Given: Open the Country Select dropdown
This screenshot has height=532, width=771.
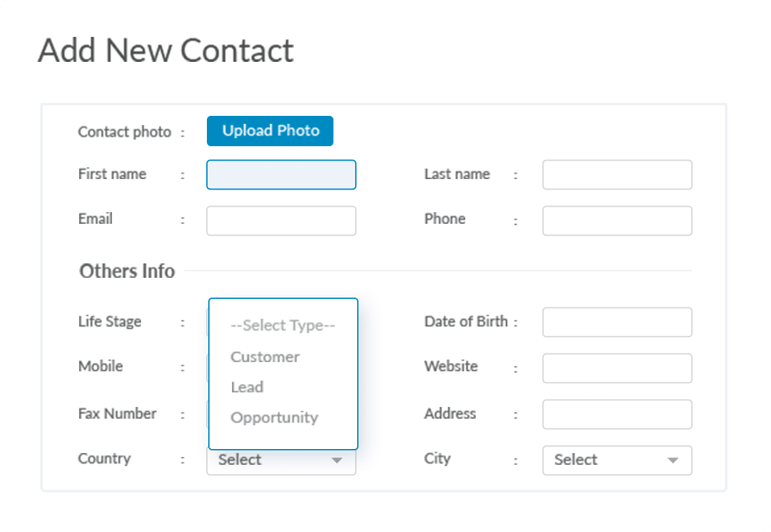Looking at the screenshot, I should click(x=270, y=461).
